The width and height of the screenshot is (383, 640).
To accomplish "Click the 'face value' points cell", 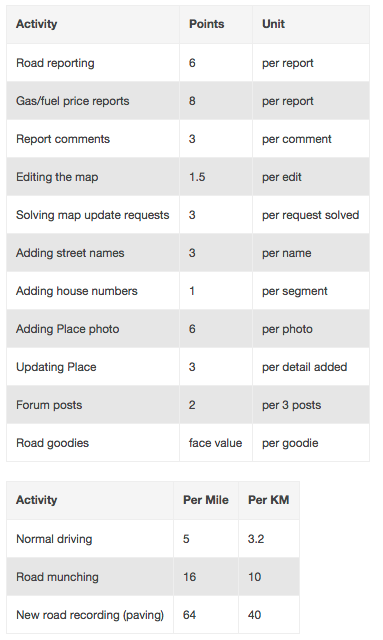I will tap(215, 443).
